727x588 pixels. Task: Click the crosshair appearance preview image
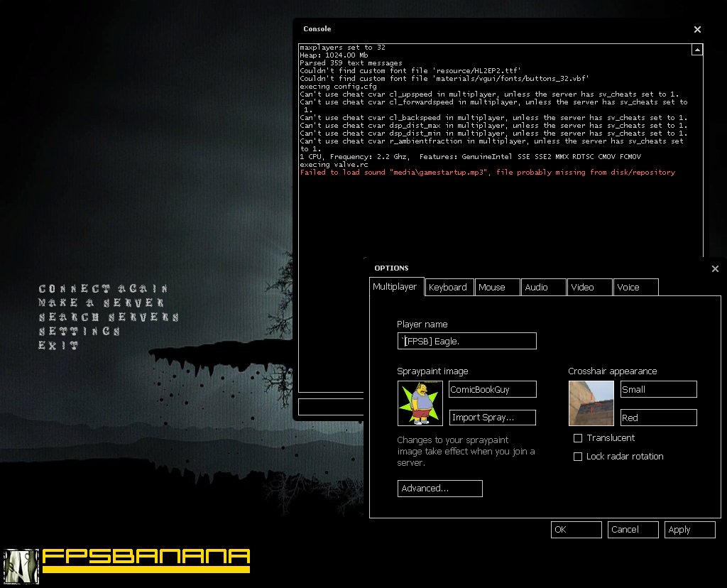[x=591, y=403]
